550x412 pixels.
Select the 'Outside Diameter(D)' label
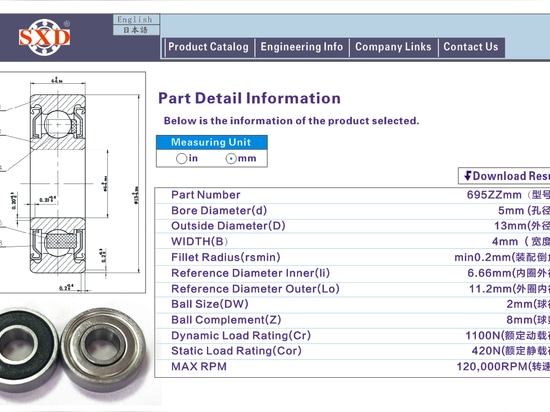tap(228, 226)
